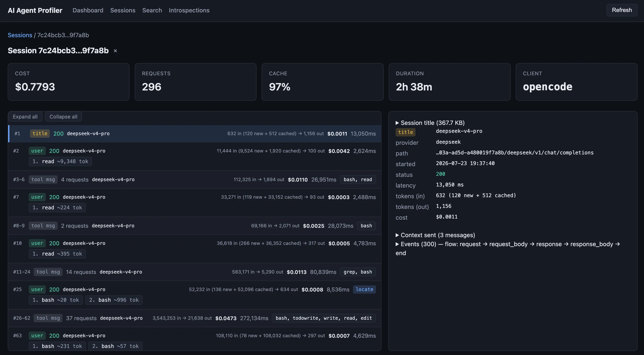Image resolution: width=644 pixels, height=355 pixels.
Task: Click latency value 13,050 ms
Action: coord(450,185)
